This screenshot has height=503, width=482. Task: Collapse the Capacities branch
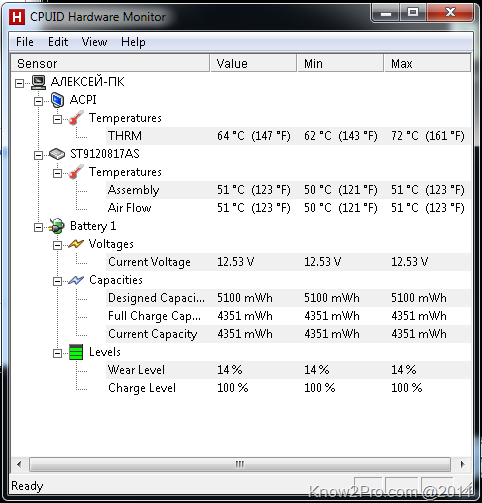click(58, 281)
